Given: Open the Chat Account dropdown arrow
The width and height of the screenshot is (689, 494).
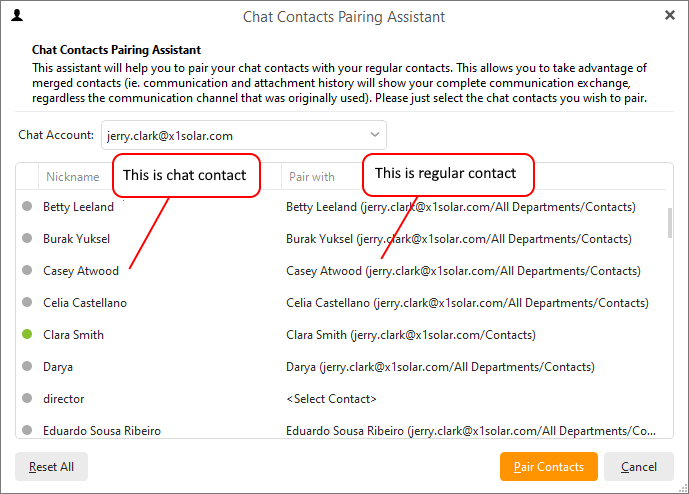Looking at the screenshot, I should tap(374, 135).
